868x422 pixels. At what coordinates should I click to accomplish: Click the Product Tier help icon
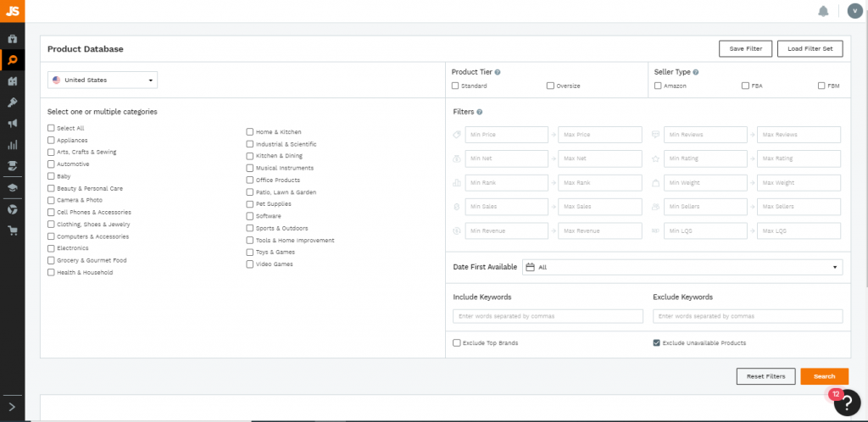pyautogui.click(x=498, y=72)
